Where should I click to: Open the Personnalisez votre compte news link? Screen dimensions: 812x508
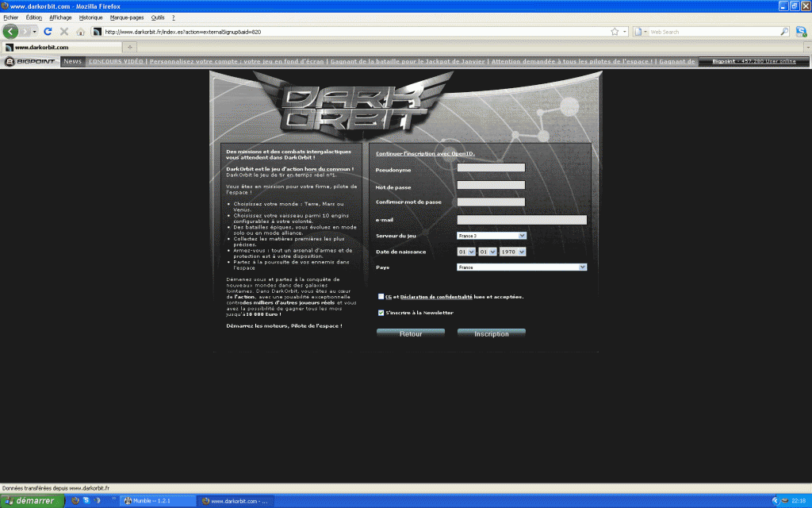pos(236,61)
